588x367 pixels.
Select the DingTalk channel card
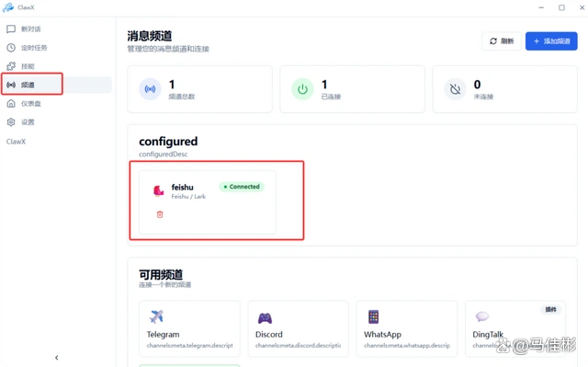pyautogui.click(x=515, y=328)
